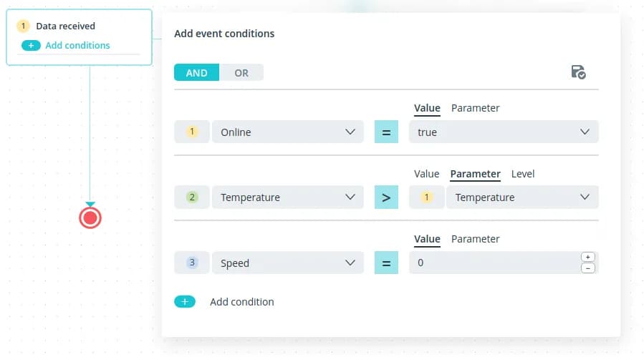The width and height of the screenshot is (644, 357).
Task: Expand the true value dropdown
Action: (x=503, y=132)
